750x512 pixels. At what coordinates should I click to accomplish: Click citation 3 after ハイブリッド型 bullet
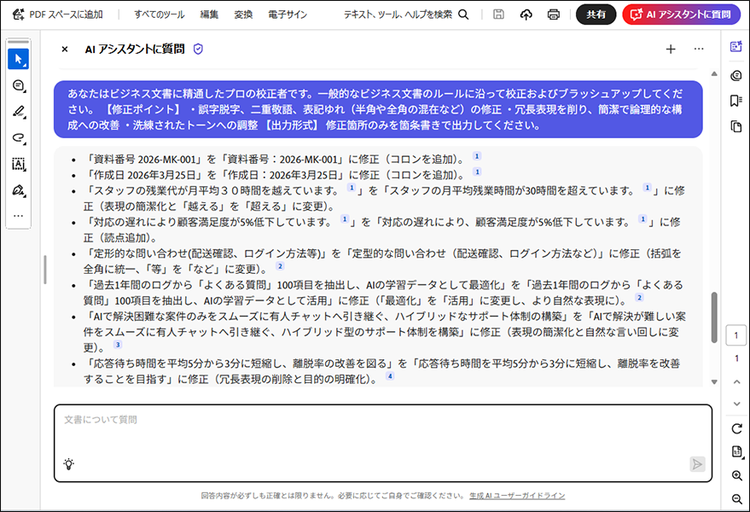118,345
